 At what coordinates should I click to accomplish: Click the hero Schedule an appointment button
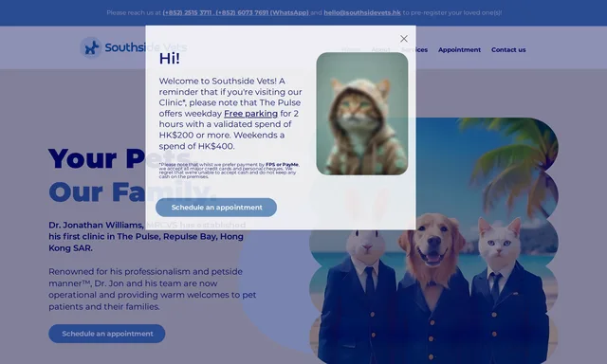coord(107,334)
